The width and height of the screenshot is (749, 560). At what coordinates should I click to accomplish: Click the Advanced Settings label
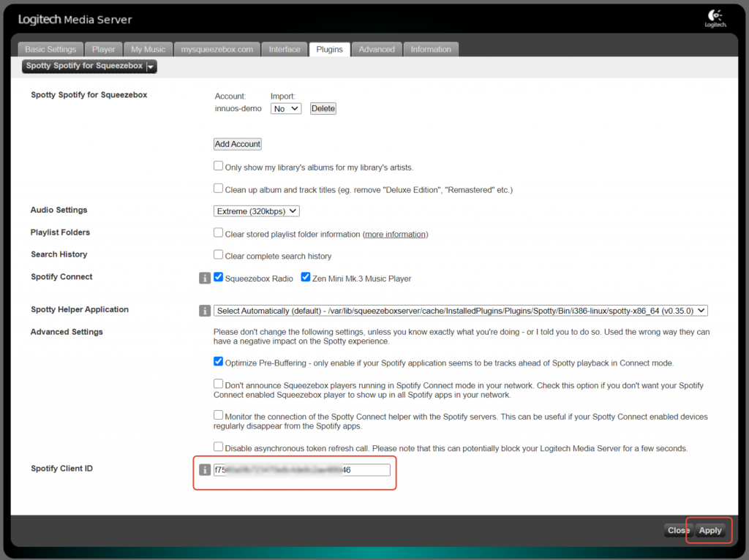pos(67,332)
